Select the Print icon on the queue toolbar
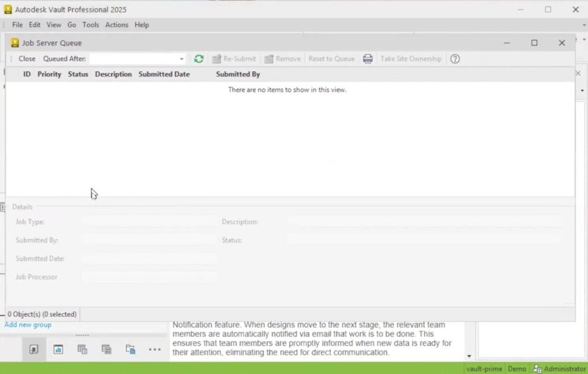Screen dimensions: 588x374 click(x=367, y=59)
